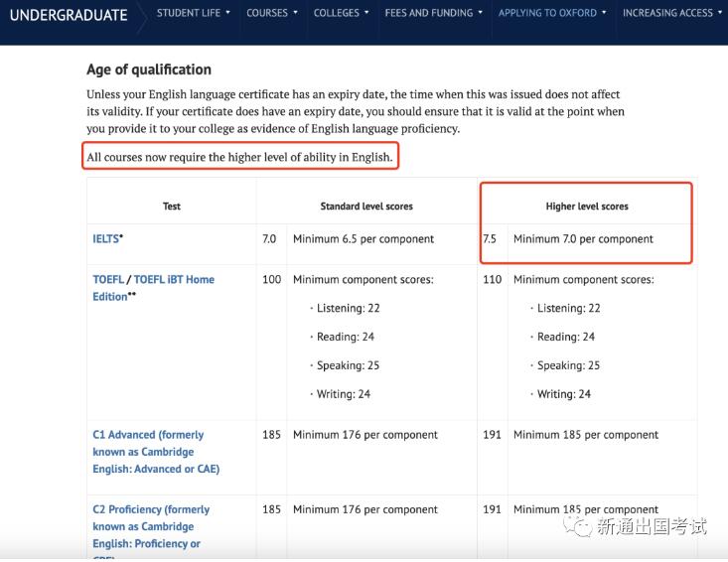Expand the Student Life dropdown arrow

click(x=228, y=13)
